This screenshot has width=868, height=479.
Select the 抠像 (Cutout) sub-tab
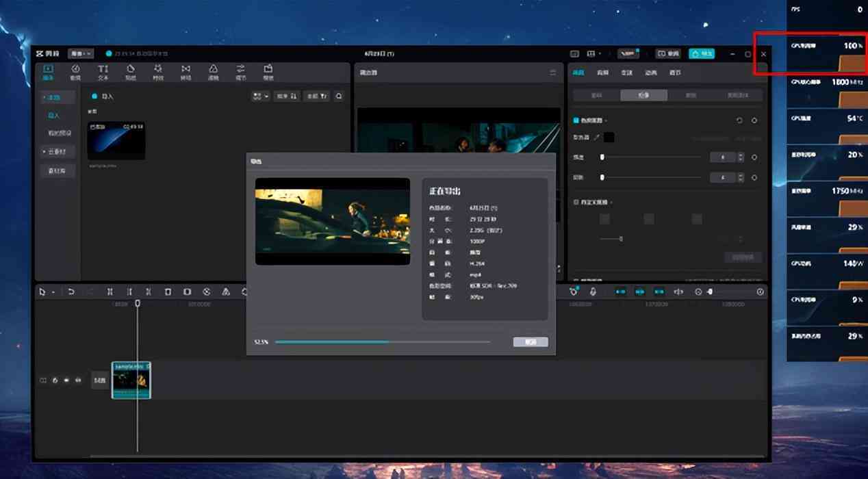point(643,95)
